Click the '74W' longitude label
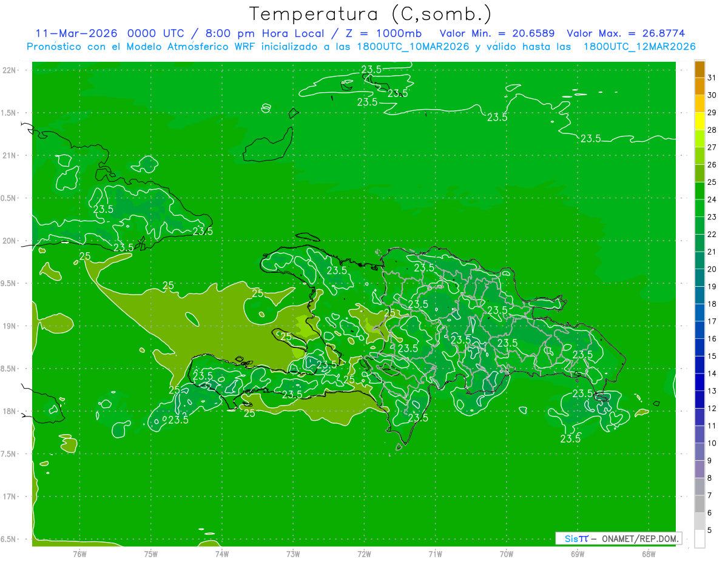The height and width of the screenshot is (562, 728). pos(222,554)
